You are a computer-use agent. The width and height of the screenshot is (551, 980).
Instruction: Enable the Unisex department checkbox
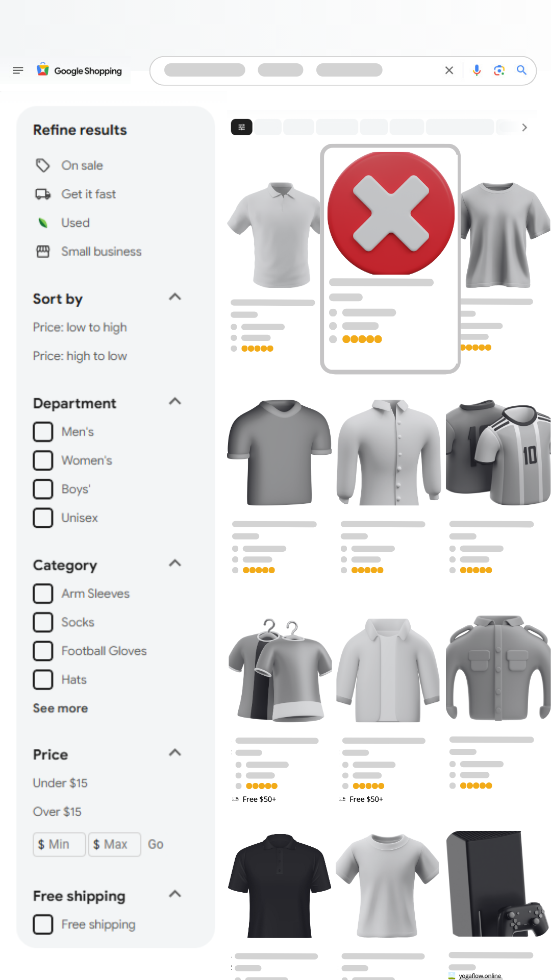tap(43, 518)
